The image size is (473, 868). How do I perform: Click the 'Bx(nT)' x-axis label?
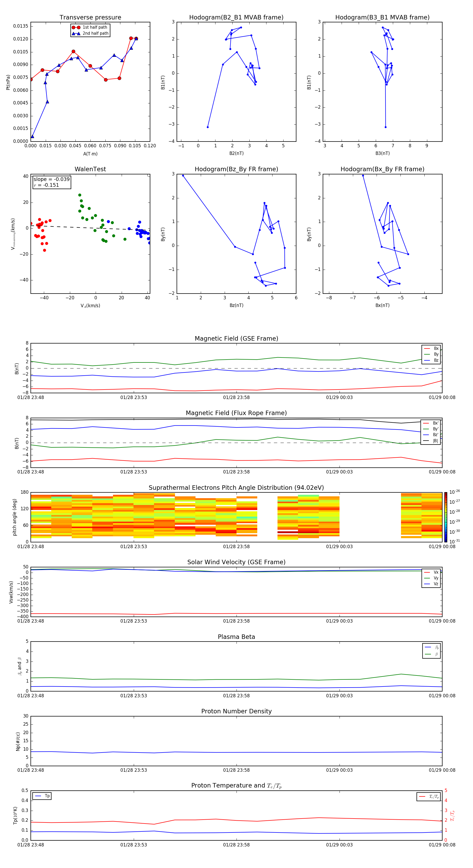pos(382,305)
